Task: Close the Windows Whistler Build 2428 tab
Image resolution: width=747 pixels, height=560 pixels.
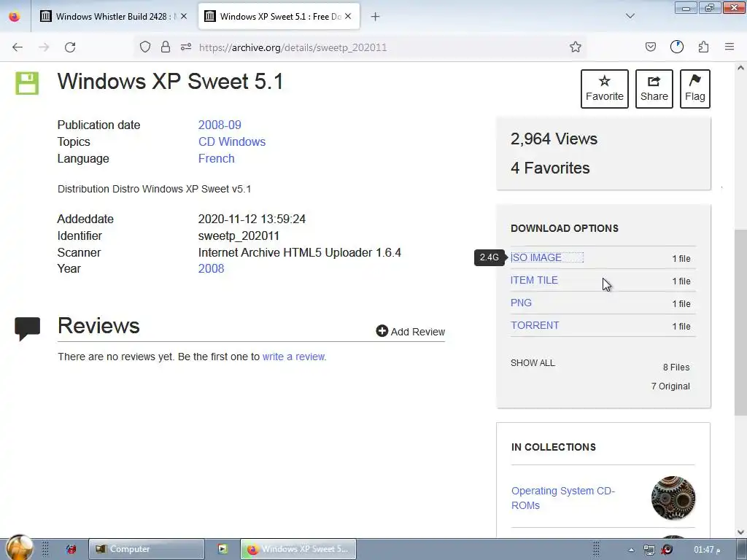Action: click(184, 16)
